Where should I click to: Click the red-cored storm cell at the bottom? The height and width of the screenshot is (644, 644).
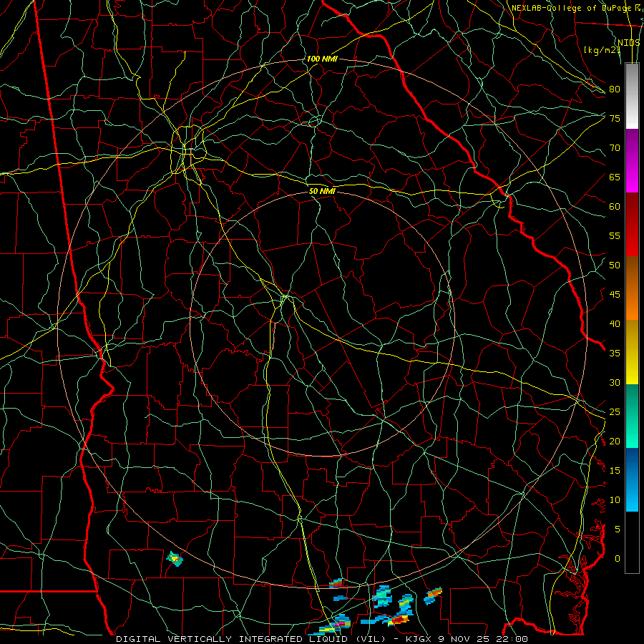click(399, 620)
